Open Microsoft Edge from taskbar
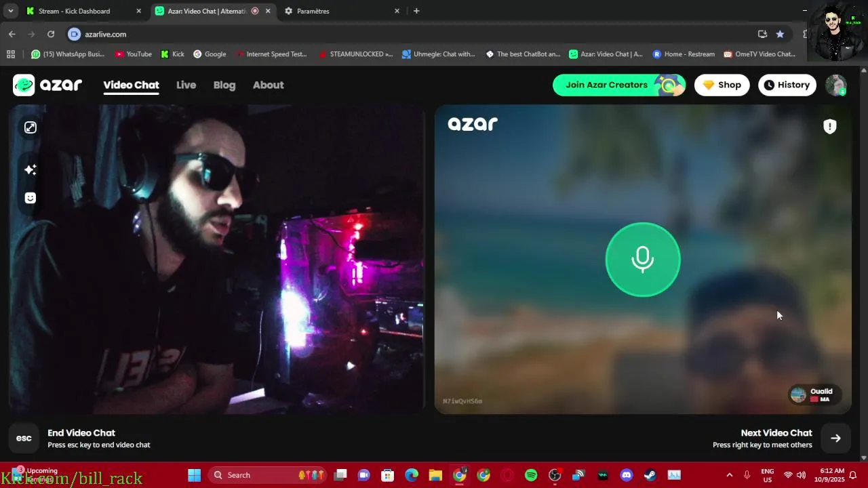This screenshot has height=488, width=868. click(412, 475)
